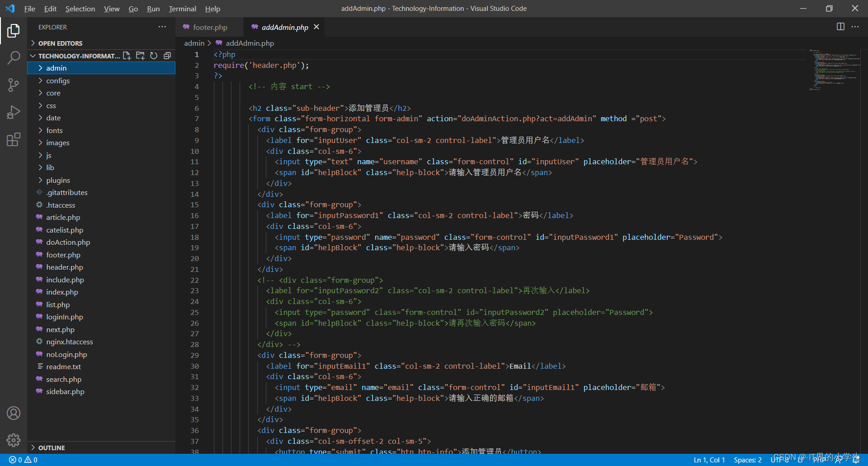Click the New File icon in explorer

pos(127,56)
